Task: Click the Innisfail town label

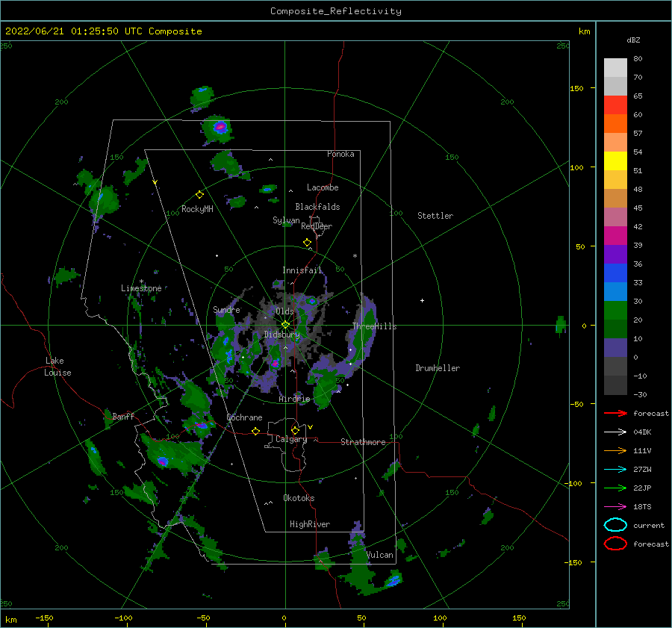Action: coord(302,270)
